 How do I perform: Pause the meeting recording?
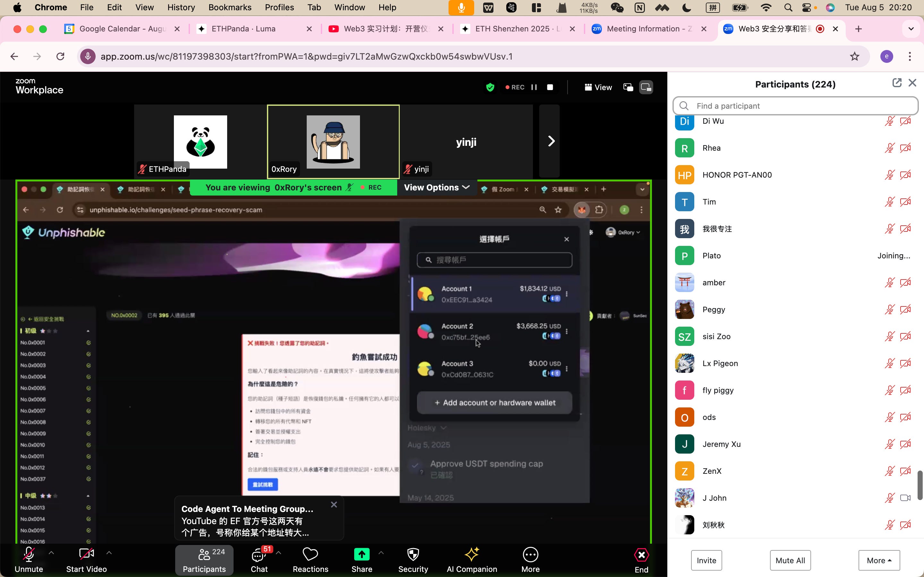tap(534, 88)
